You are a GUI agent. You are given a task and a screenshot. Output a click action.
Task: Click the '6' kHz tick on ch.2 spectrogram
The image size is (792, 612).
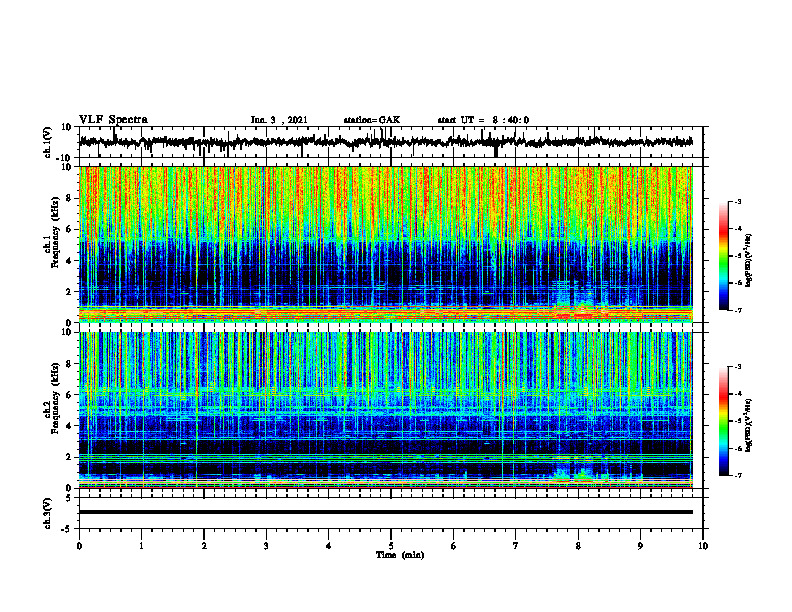[x=69, y=395]
